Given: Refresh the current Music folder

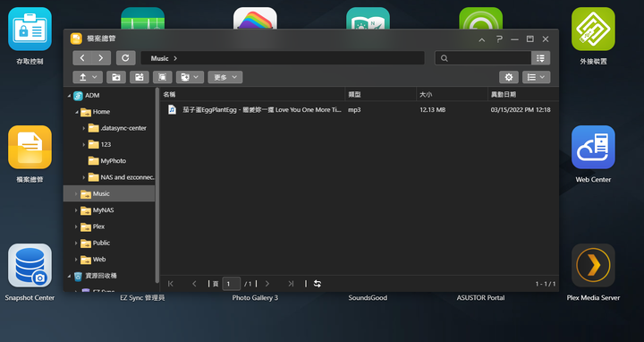Looking at the screenshot, I should pos(126,58).
